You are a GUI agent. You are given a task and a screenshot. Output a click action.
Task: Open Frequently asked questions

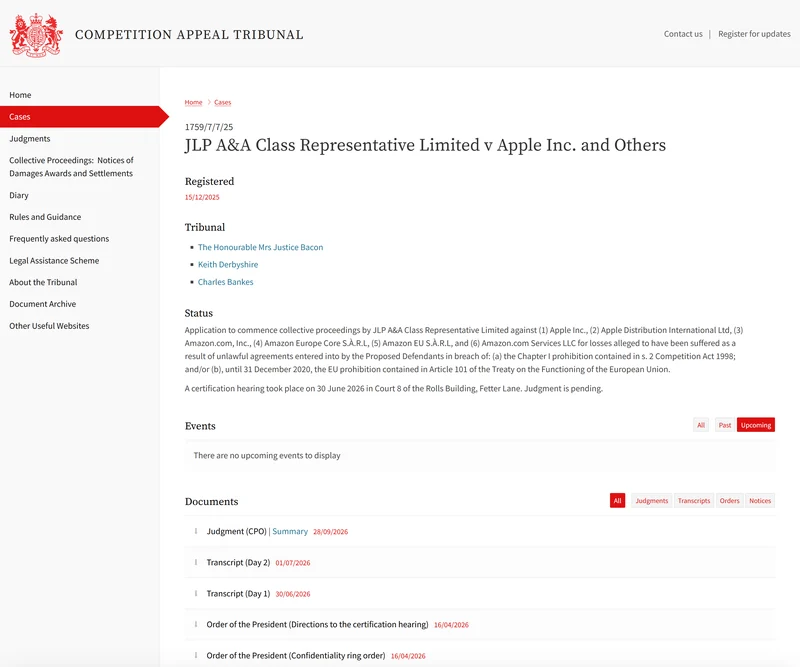[59, 239]
